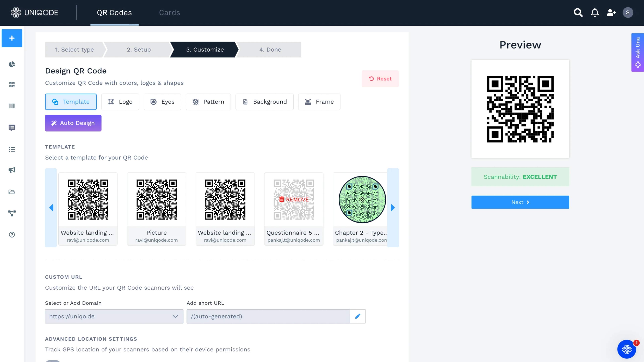Open barcode sidebar icon
644x362 pixels.
[12, 106]
